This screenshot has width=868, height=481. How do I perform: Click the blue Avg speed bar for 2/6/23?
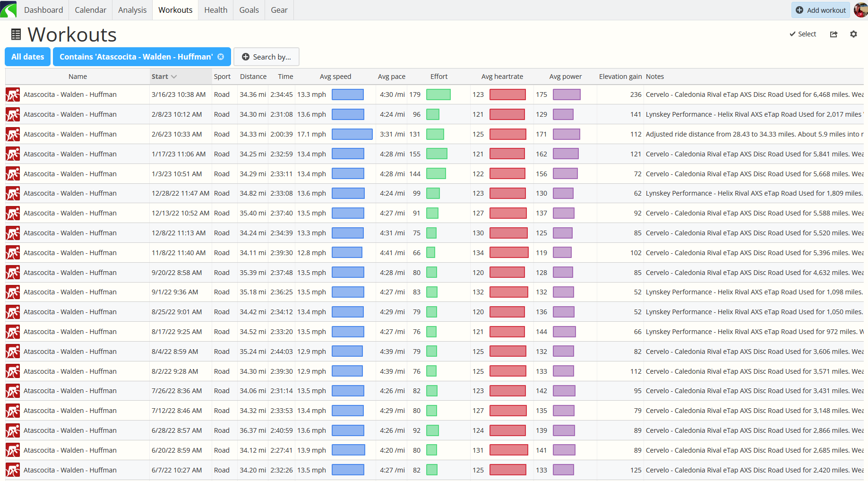(352, 134)
